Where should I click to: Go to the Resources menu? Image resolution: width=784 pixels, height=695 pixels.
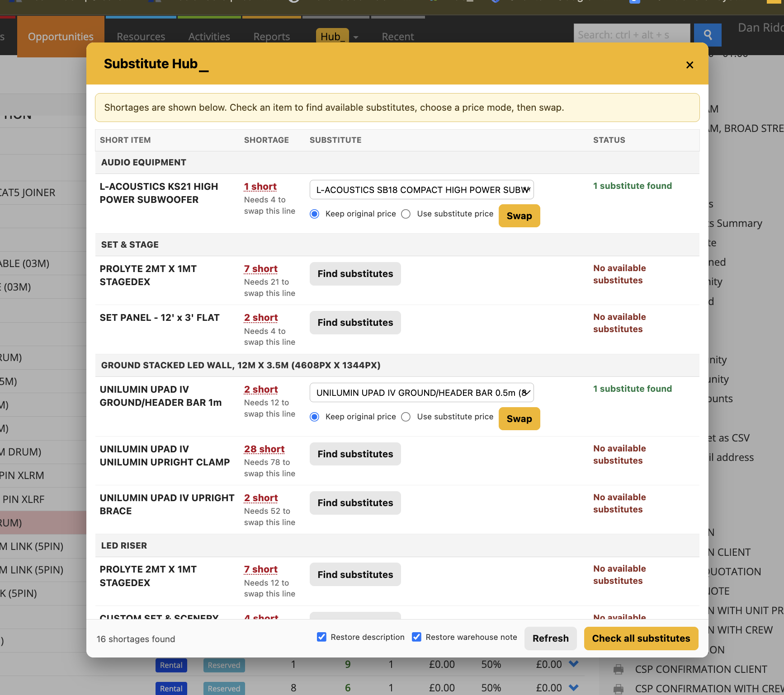(141, 37)
